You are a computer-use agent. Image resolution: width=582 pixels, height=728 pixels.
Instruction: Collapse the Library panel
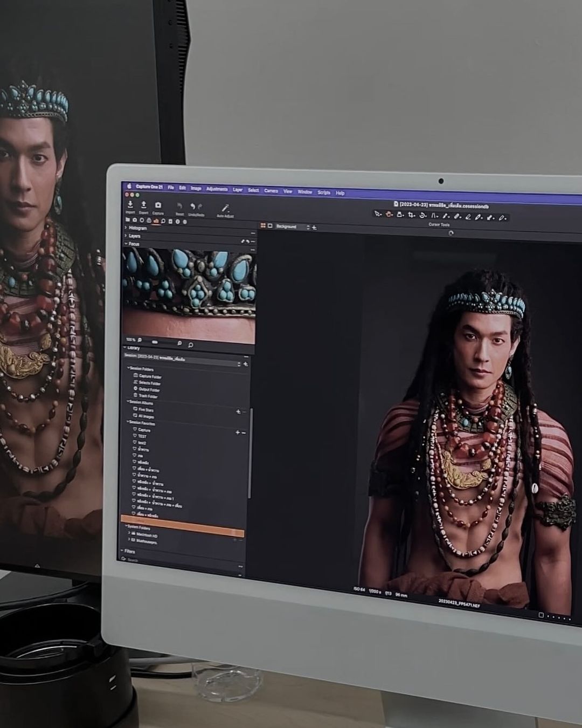click(126, 348)
